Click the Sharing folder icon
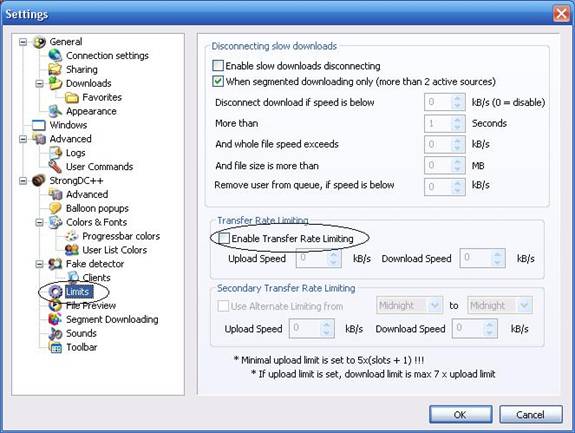 (x=55, y=69)
